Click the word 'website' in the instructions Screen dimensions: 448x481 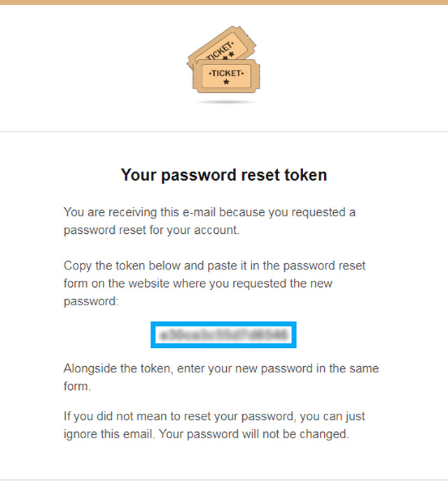point(148,284)
